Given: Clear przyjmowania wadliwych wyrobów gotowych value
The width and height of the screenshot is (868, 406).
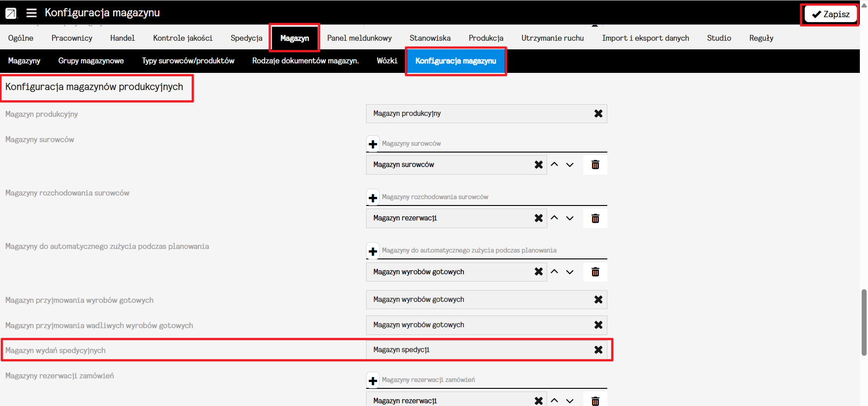Looking at the screenshot, I should pos(598,325).
